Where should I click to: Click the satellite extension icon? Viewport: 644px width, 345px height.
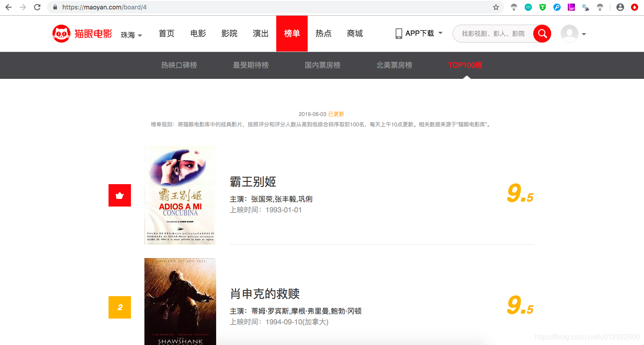point(586,7)
